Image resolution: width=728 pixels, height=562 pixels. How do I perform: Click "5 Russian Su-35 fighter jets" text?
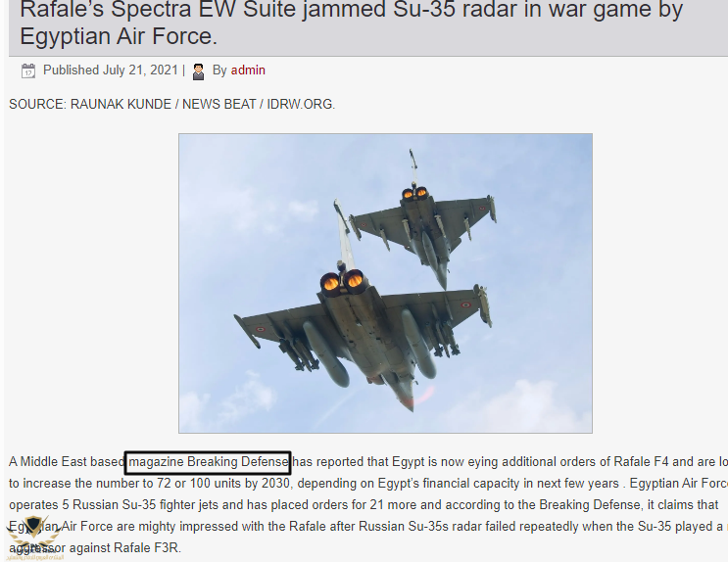(x=140, y=505)
